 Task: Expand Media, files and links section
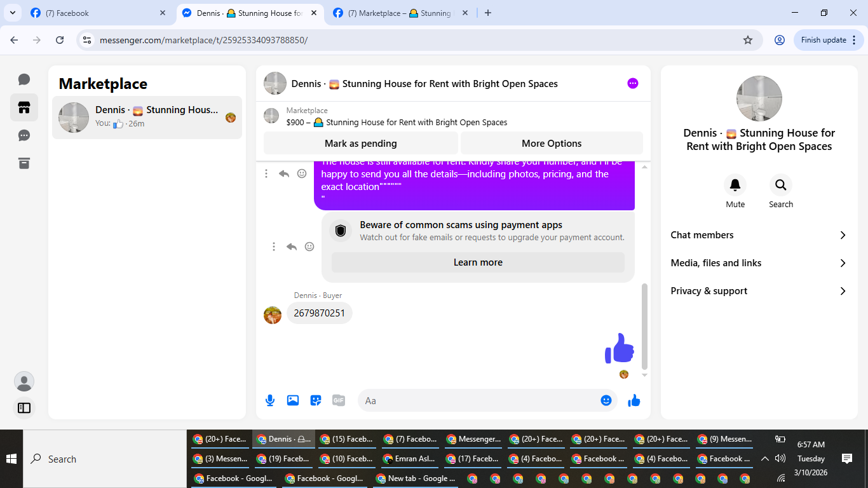tap(759, 263)
